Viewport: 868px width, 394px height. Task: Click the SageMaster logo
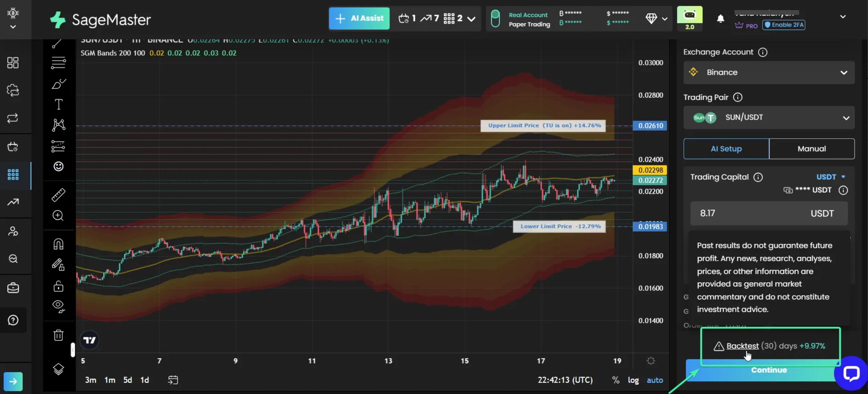[100, 19]
